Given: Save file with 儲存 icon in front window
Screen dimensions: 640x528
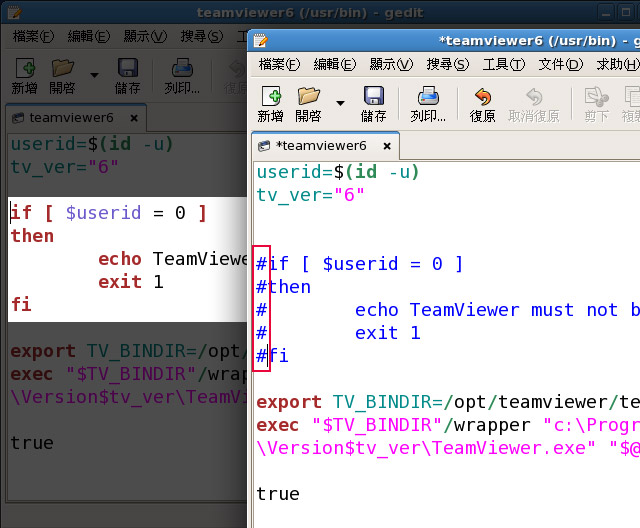Looking at the screenshot, I should point(374,95).
